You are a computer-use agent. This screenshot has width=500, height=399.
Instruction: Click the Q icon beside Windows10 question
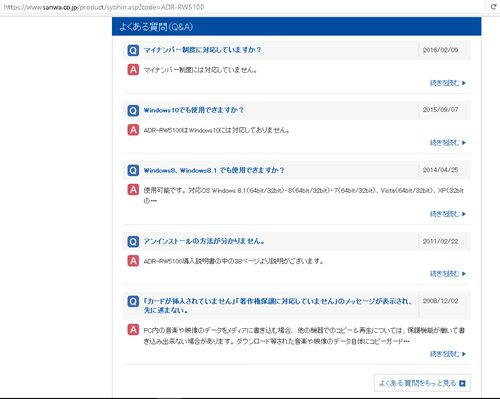click(x=133, y=110)
